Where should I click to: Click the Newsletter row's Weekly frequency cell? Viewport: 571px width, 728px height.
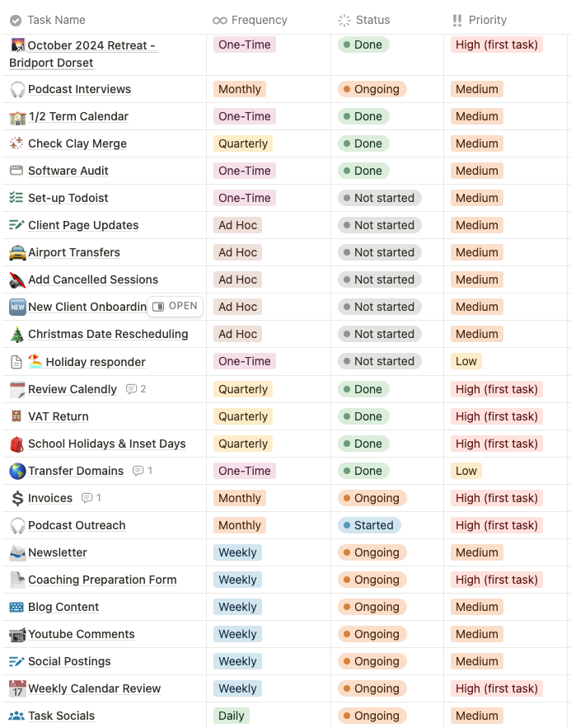[x=238, y=552]
